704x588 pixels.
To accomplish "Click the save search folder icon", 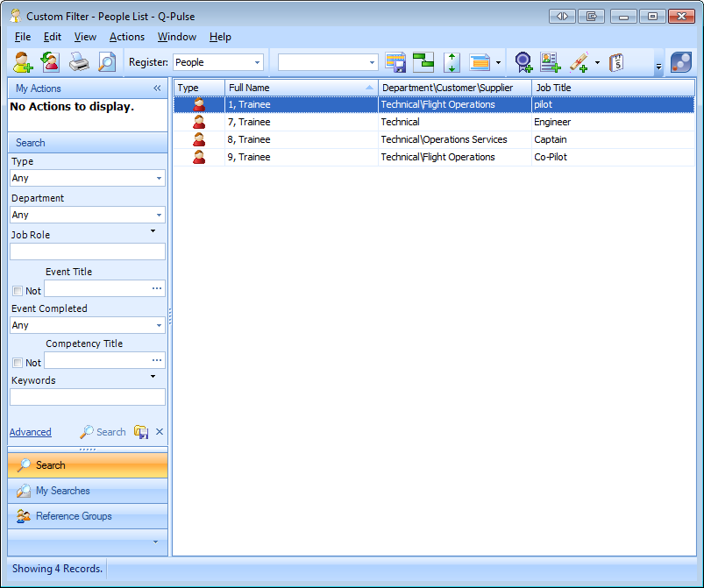I will pyautogui.click(x=141, y=432).
